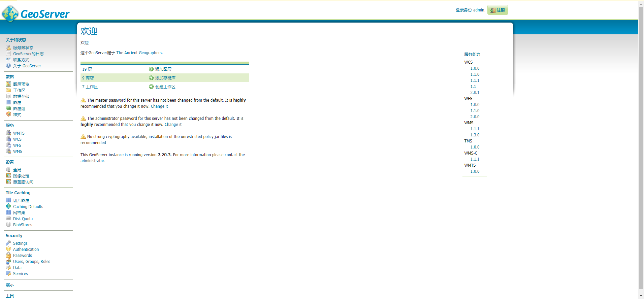The height and width of the screenshot is (299, 644).
Task: Click the green plus beside 添加图层
Action: (151, 69)
